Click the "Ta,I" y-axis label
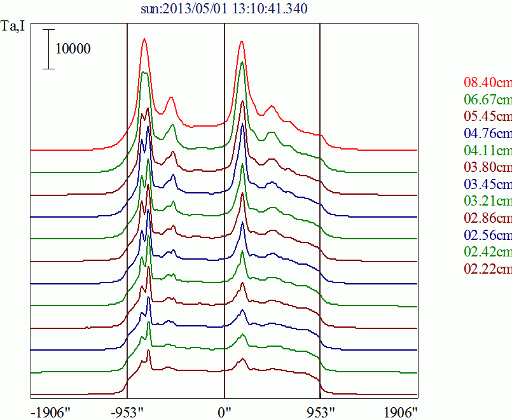 (13, 26)
